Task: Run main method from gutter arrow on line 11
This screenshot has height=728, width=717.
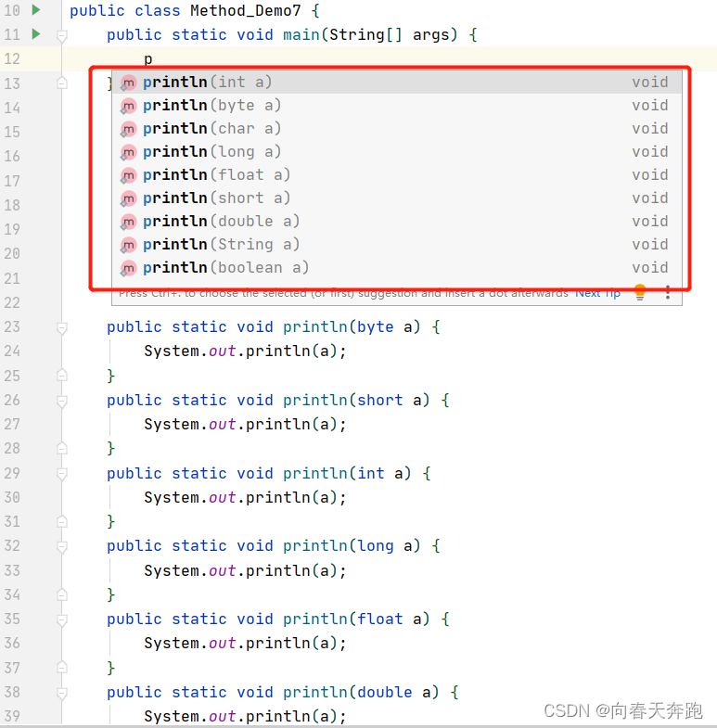Action: [x=36, y=34]
